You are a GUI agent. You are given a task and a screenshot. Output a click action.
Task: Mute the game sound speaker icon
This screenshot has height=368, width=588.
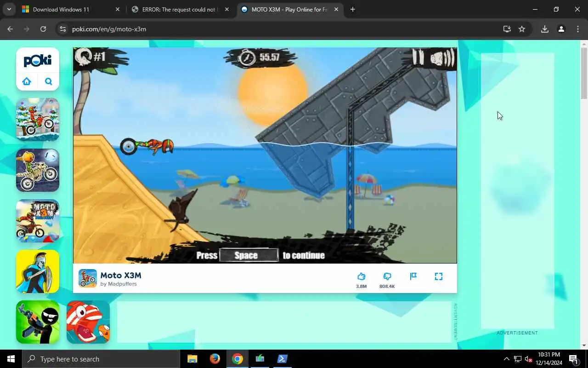pyautogui.click(x=442, y=58)
